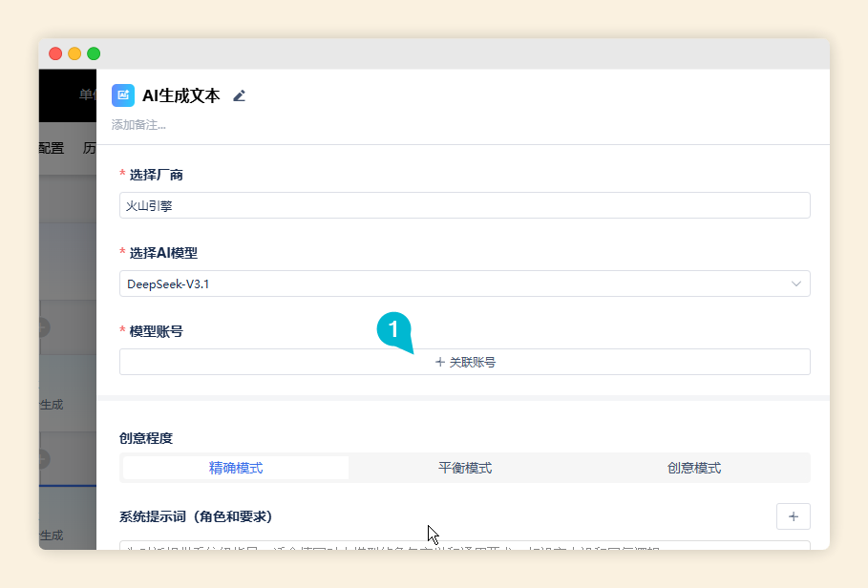The image size is (868, 588).
Task: Click the 生成 node label on canvas
Action: click(52, 405)
